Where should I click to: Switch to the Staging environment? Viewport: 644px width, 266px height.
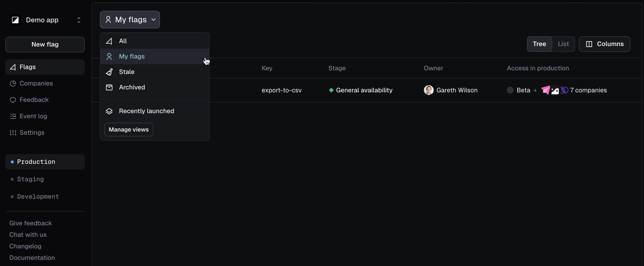click(45, 179)
